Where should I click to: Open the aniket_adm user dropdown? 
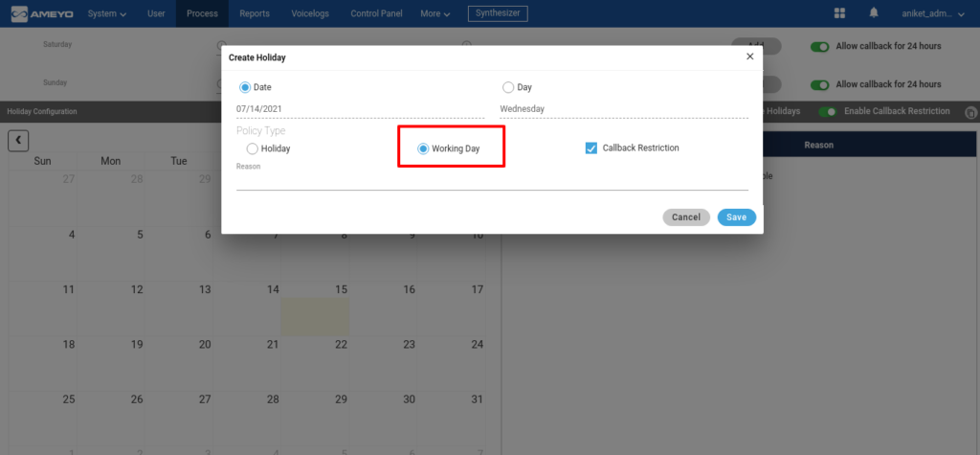pos(933,13)
